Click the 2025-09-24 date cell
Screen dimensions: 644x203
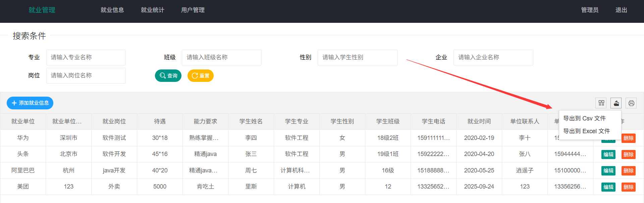[x=479, y=187]
